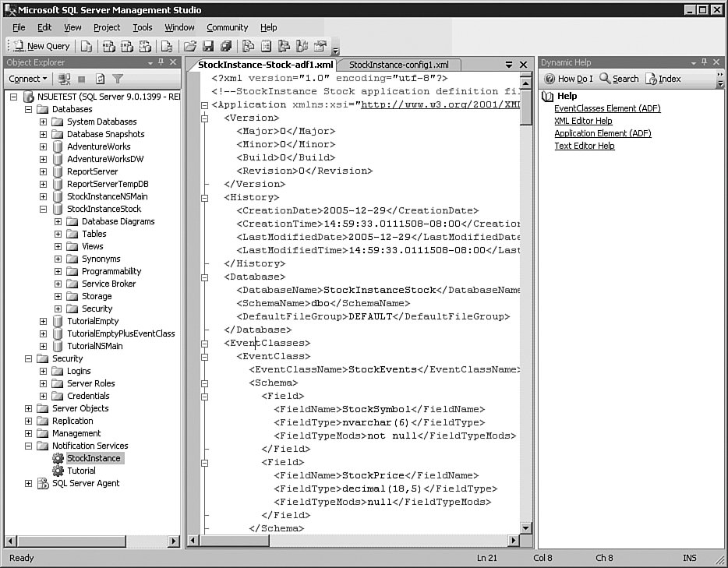Click the Object Explorer scrollbar left arrow
Viewport: 728px width, 568px height.
pyautogui.click(x=10, y=541)
